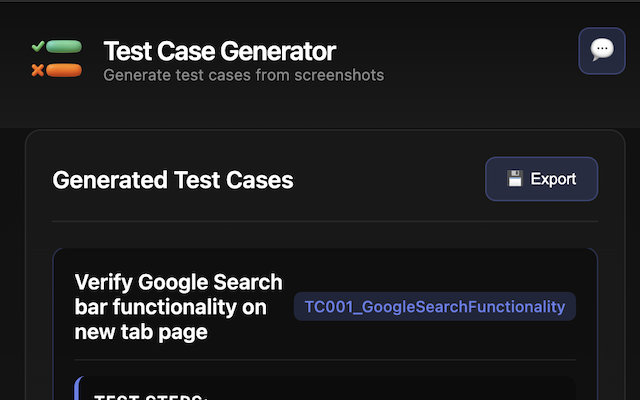Open the Verify Google Search bar test case title

[178, 282]
